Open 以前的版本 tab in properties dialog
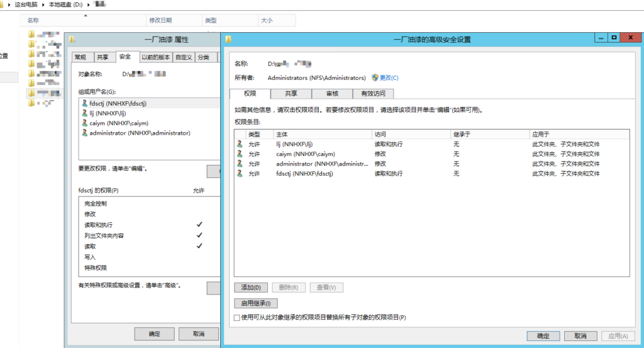Image resolution: width=644 pixels, height=348 pixels. click(155, 57)
